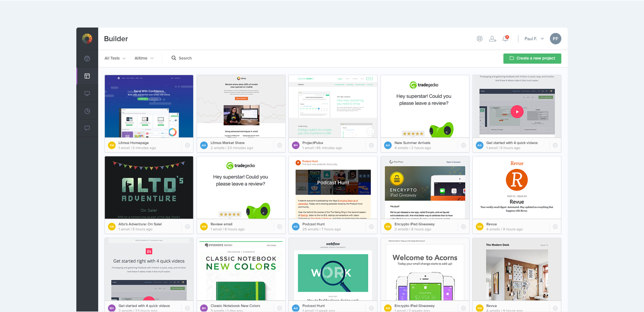Play video in Get started thumbnail
Screen dimensions: 644x312
tap(517, 112)
